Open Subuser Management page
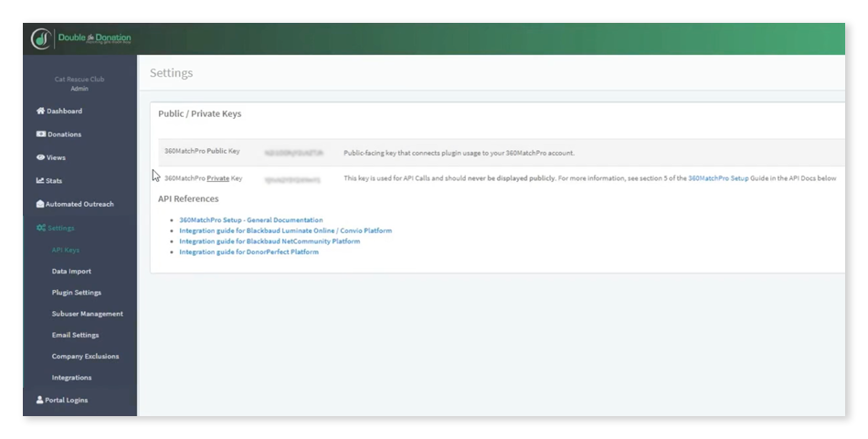Screen dimensions: 868x439 pos(88,314)
